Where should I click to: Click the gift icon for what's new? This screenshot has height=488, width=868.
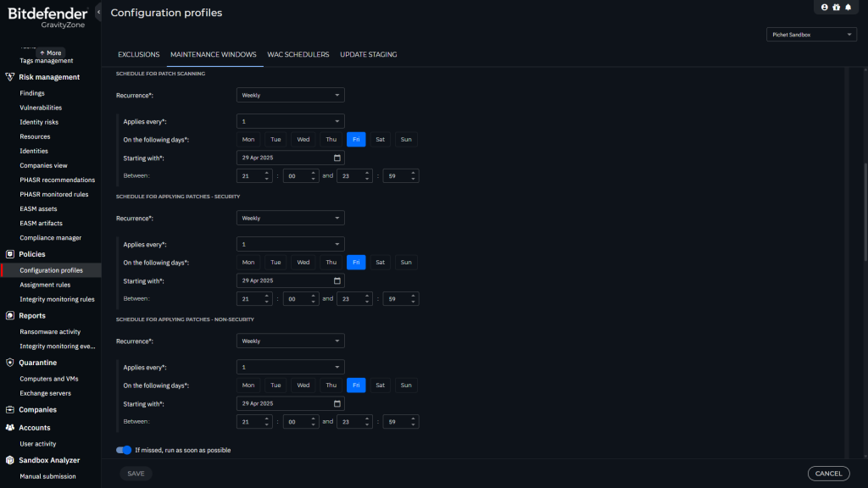[836, 7]
